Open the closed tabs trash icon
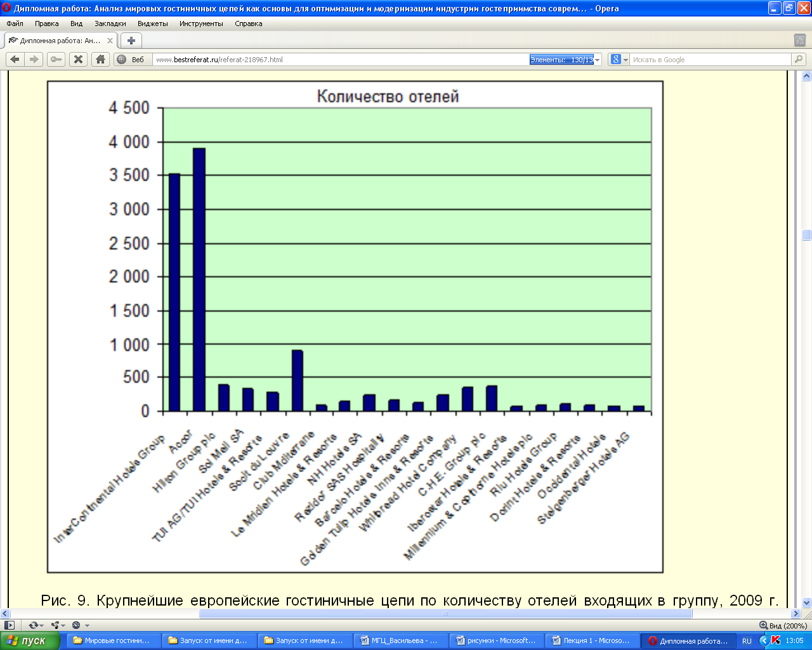 (800, 40)
